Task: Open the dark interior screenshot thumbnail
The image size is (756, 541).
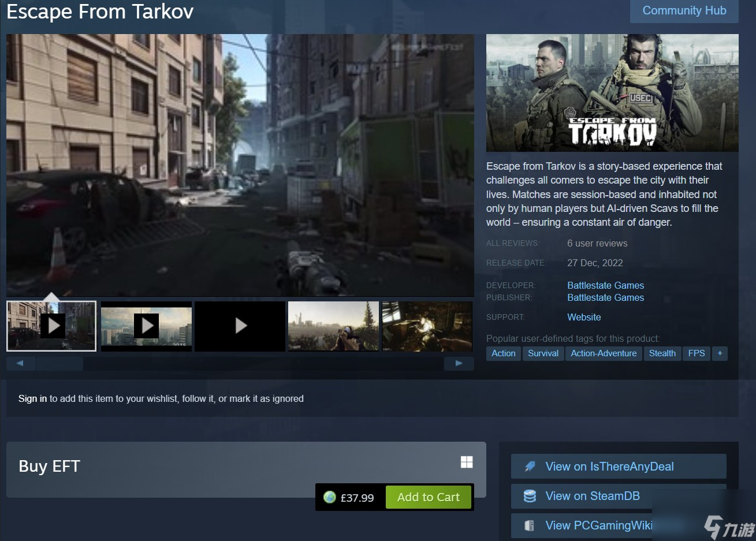Action: pos(427,326)
